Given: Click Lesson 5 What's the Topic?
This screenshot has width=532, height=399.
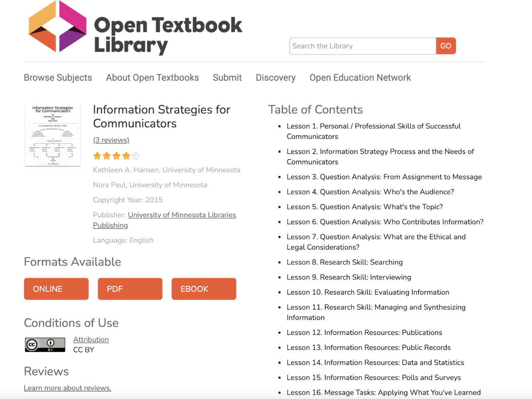Looking at the screenshot, I should pyautogui.click(x=365, y=207).
